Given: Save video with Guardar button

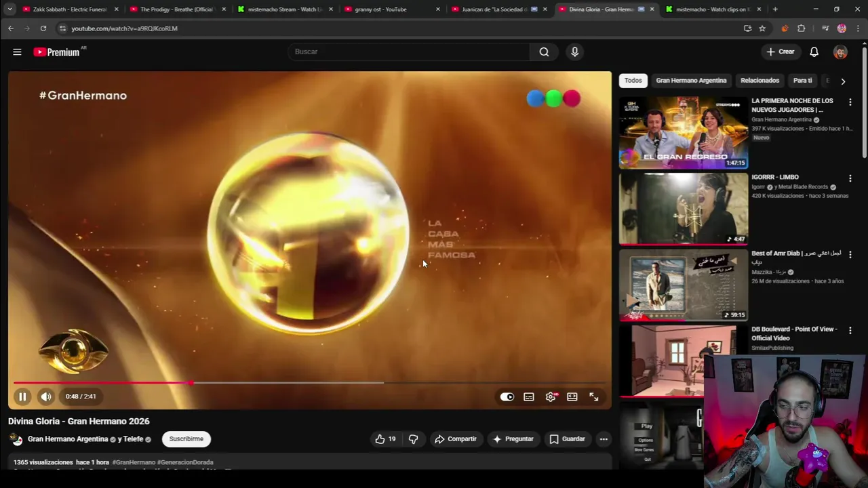Looking at the screenshot, I should (x=567, y=439).
